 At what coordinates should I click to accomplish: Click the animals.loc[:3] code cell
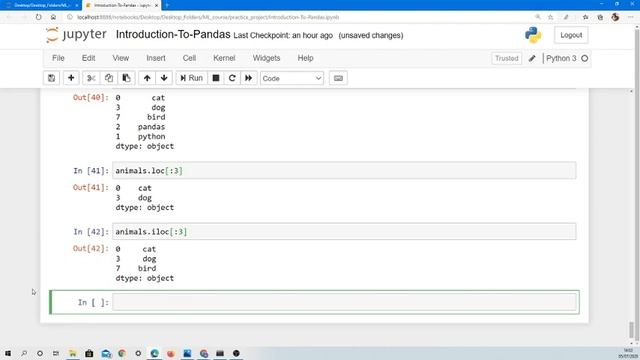point(344,171)
